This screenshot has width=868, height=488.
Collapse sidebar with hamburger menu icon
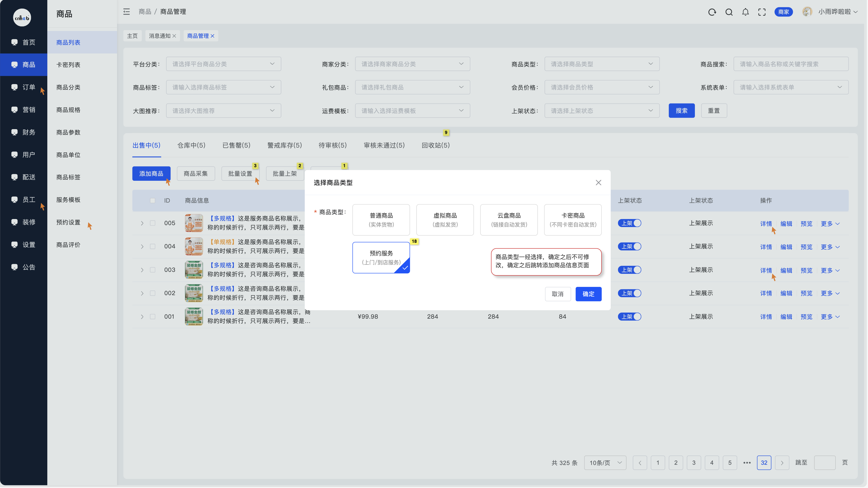pos(127,12)
